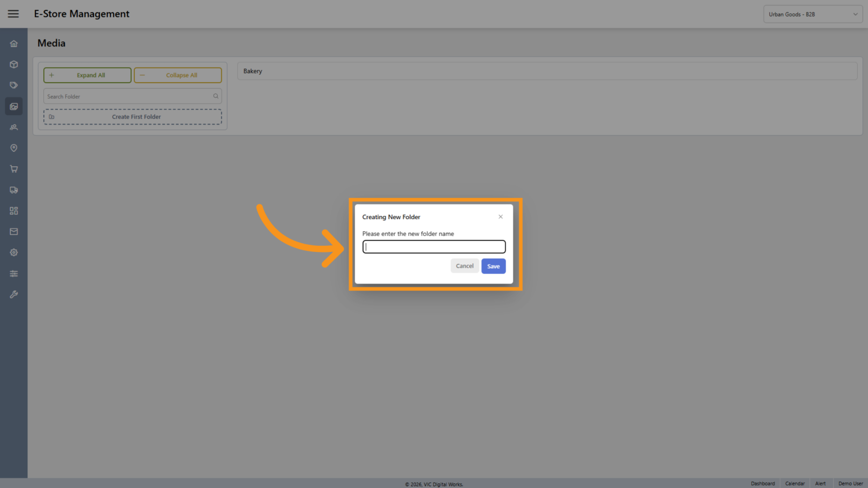Click the Bakery folder path text
Image resolution: width=868 pixels, height=488 pixels.
[253, 71]
